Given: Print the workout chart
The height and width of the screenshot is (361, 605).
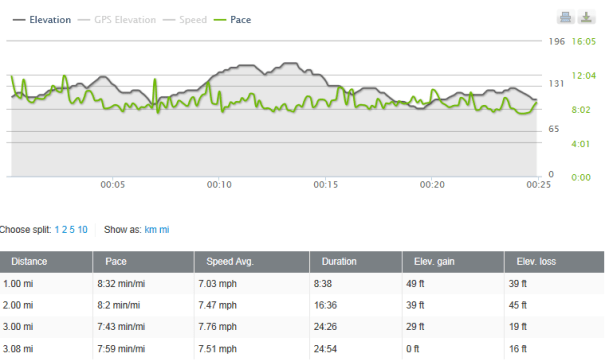Looking at the screenshot, I should (566, 17).
